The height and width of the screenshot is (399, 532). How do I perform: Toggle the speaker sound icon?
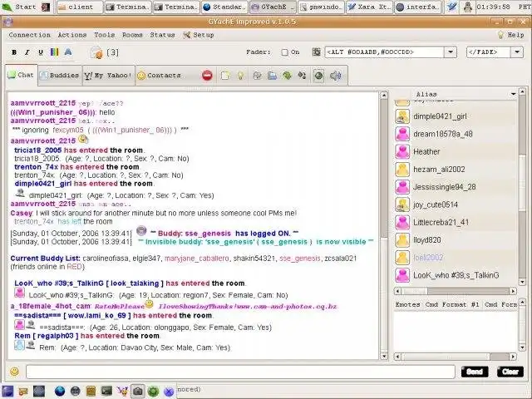point(335,76)
